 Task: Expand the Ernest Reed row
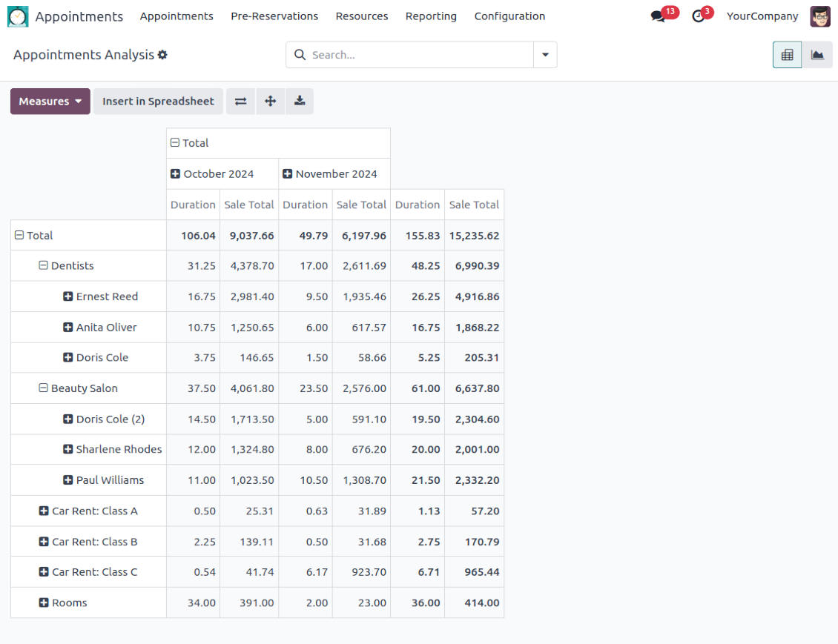tap(68, 296)
